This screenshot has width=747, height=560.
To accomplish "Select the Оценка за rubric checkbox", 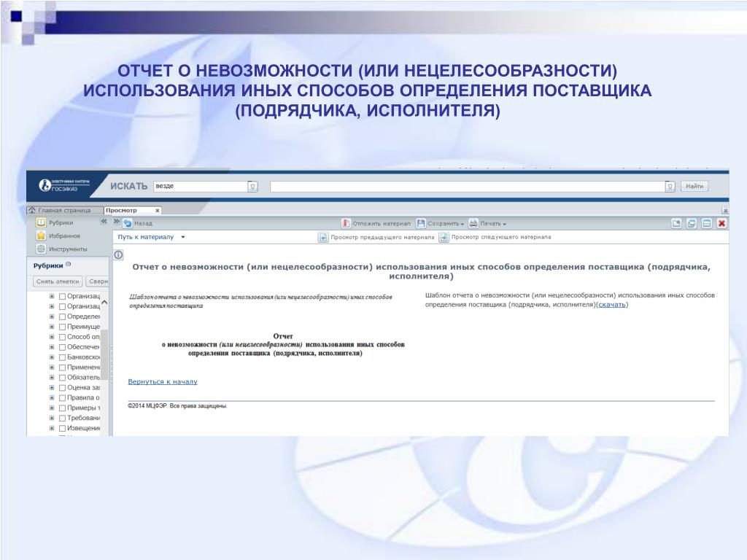I will tap(62, 388).
